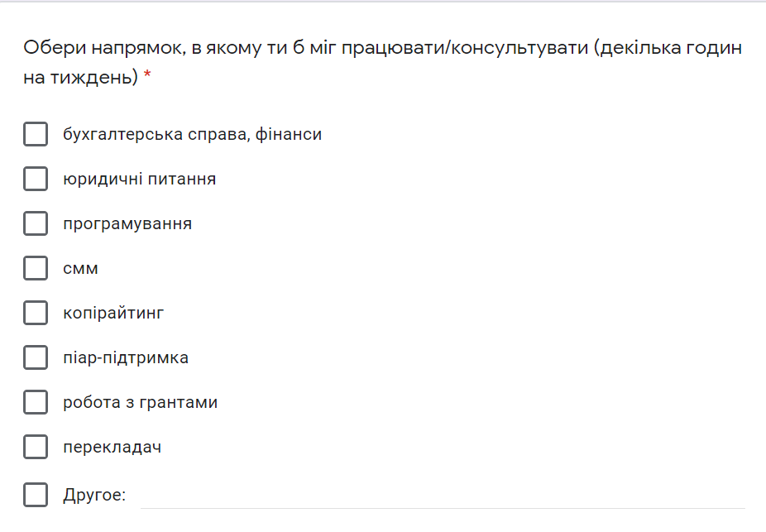Click the смм option label
This screenshot has width=766, height=532.
(80, 269)
